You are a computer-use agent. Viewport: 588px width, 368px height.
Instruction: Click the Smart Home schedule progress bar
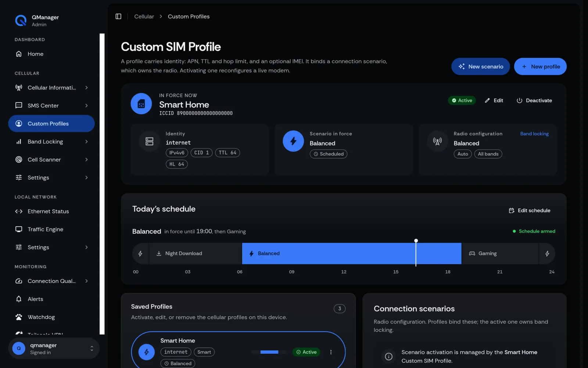269,352
